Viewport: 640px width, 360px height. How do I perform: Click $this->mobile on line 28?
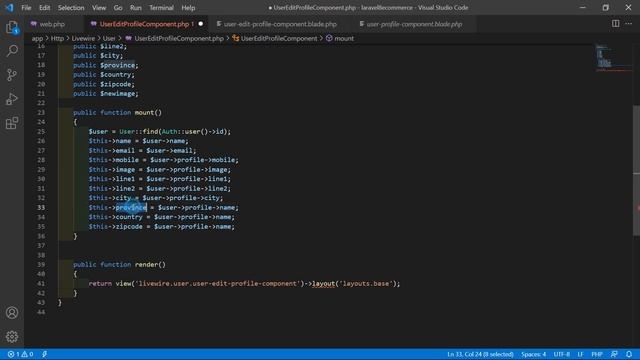[x=113, y=160]
